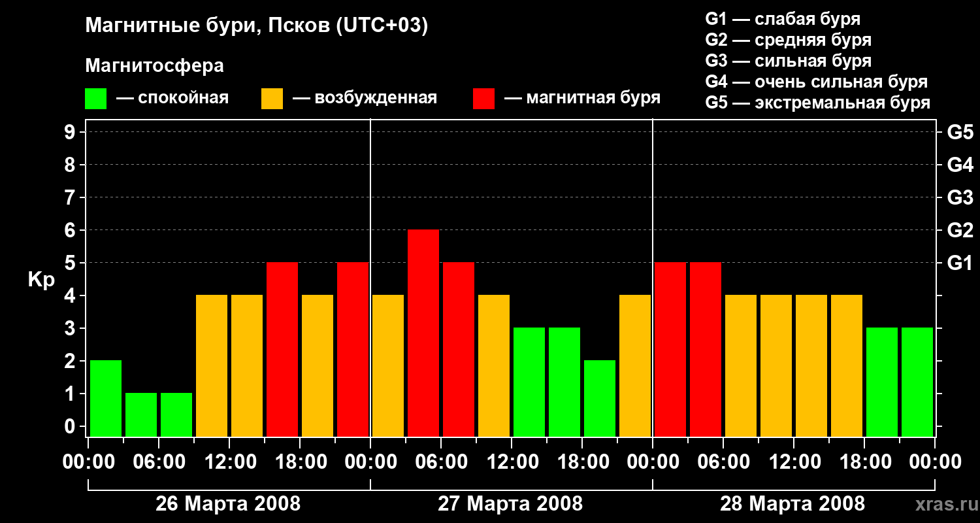980x523 pixels.
Task: Click the yellow 'возбужденная' legend swatch
Action: pyautogui.click(x=272, y=98)
